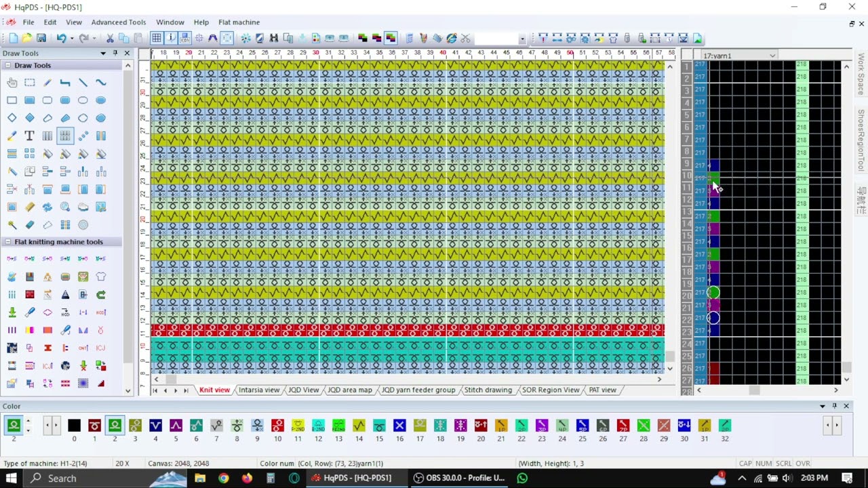Open the ShoesRegionTool side tab
868x488 pixels.
[x=861, y=140]
